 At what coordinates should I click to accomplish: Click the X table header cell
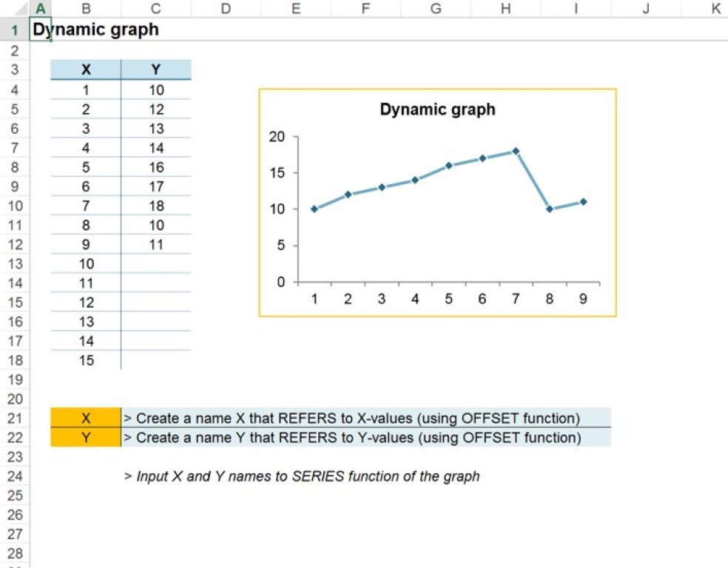pos(86,69)
